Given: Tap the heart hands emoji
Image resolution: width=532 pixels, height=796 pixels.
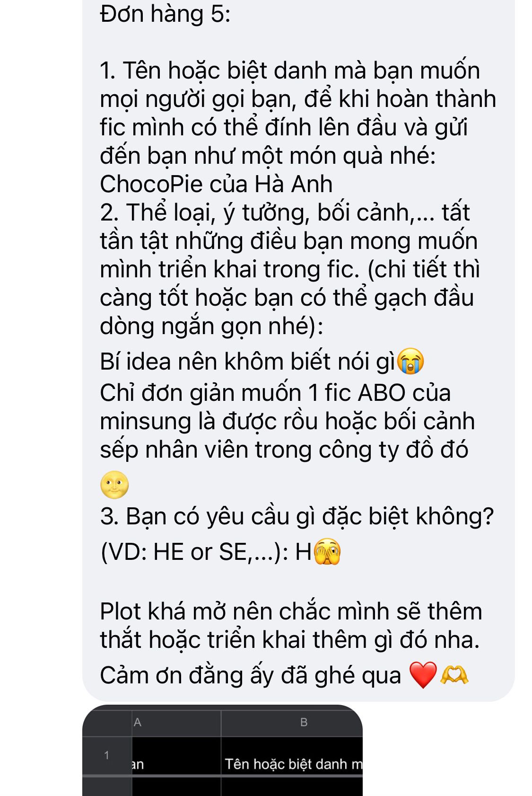Looking at the screenshot, I should point(454,675).
